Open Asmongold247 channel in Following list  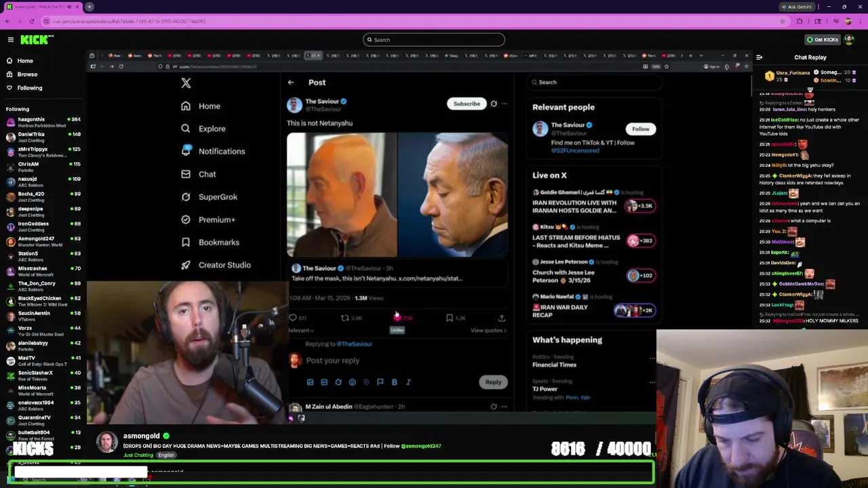tap(43, 241)
